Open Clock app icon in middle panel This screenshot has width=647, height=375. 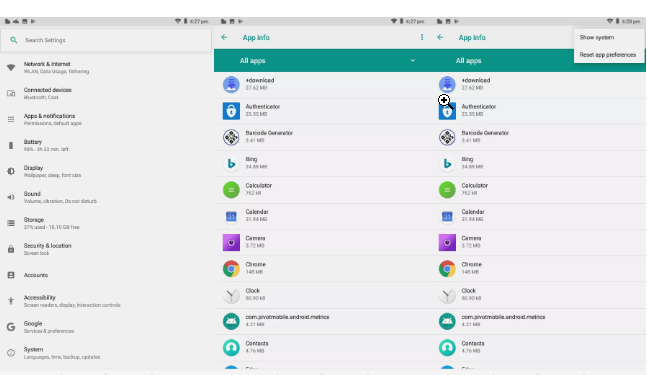coord(231,295)
